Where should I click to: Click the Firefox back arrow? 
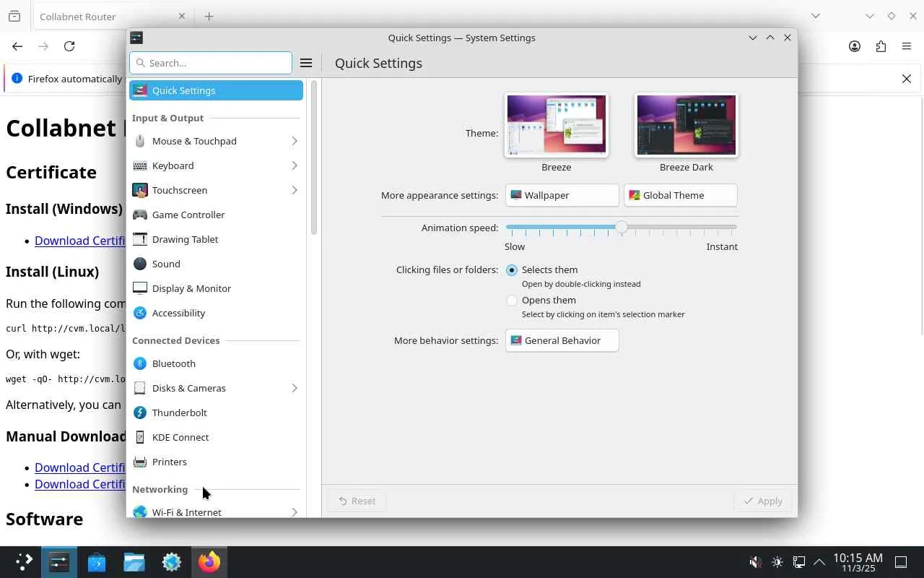[17, 46]
